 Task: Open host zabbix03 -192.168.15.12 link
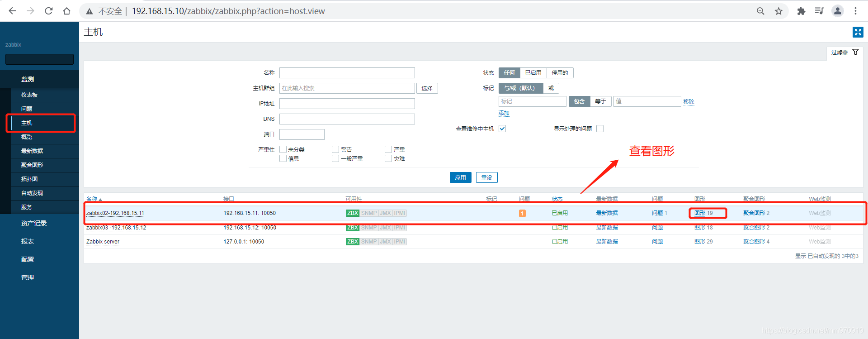(116, 228)
